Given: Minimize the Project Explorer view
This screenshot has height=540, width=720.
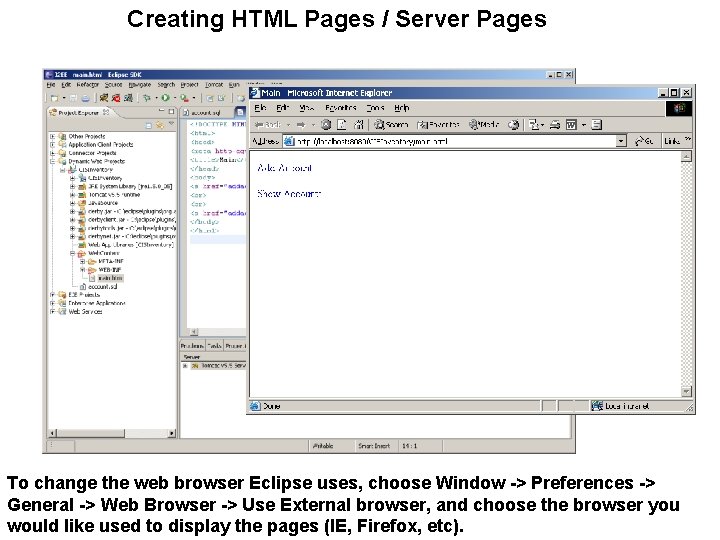Looking at the screenshot, I should tap(162, 112).
